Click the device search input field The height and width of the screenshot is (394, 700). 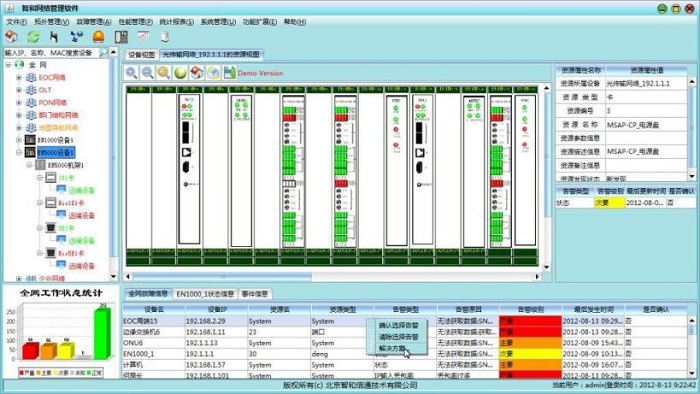point(51,53)
